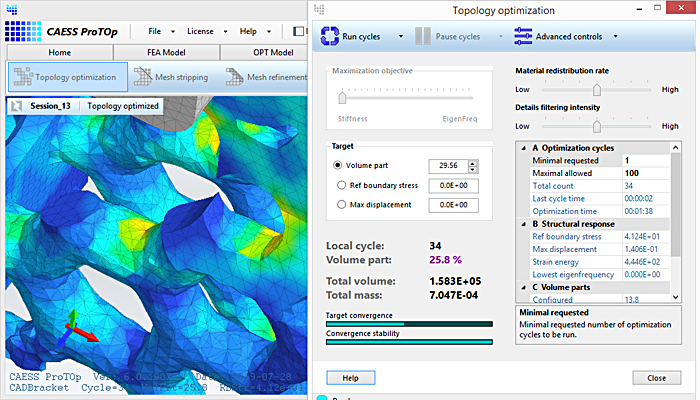Screen dimensions: 700x400
Task: Open the Advanced controls dropdown arrow
Action: pos(617,37)
